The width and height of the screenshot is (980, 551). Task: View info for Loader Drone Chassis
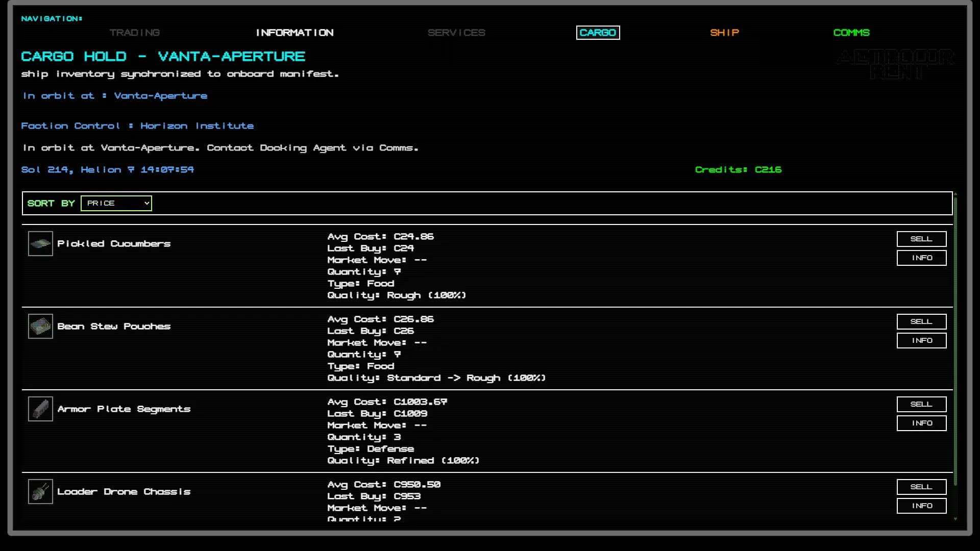click(921, 506)
